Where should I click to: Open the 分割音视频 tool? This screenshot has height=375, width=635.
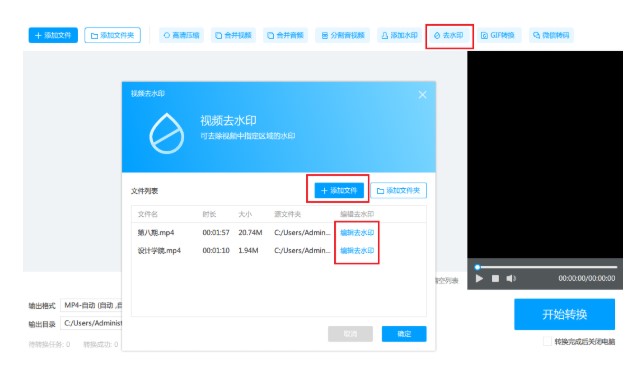click(343, 35)
